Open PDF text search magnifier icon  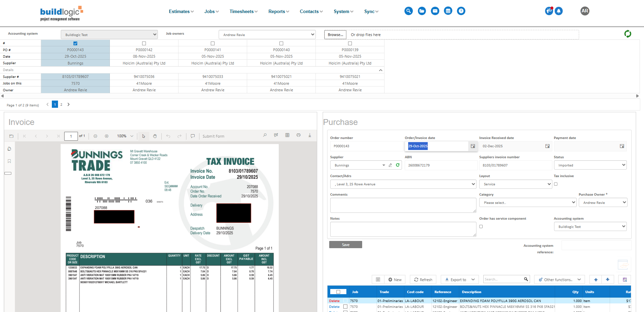tap(265, 135)
